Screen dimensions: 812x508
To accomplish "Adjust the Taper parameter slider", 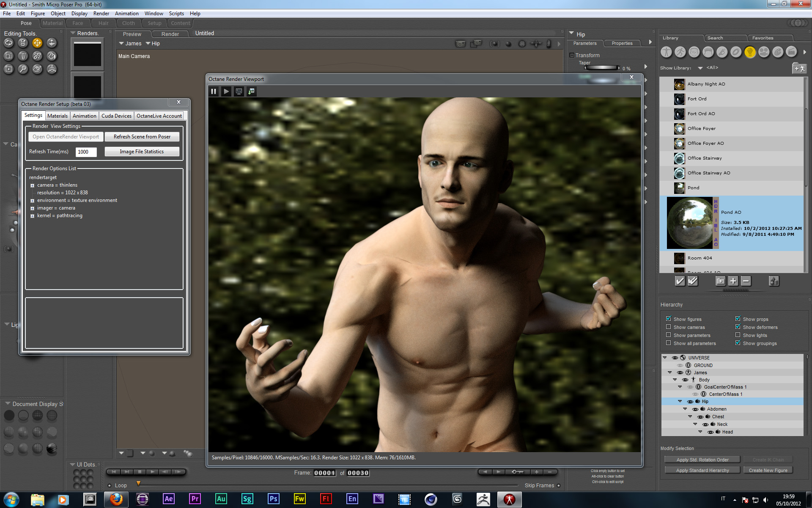I will pyautogui.click(x=601, y=68).
